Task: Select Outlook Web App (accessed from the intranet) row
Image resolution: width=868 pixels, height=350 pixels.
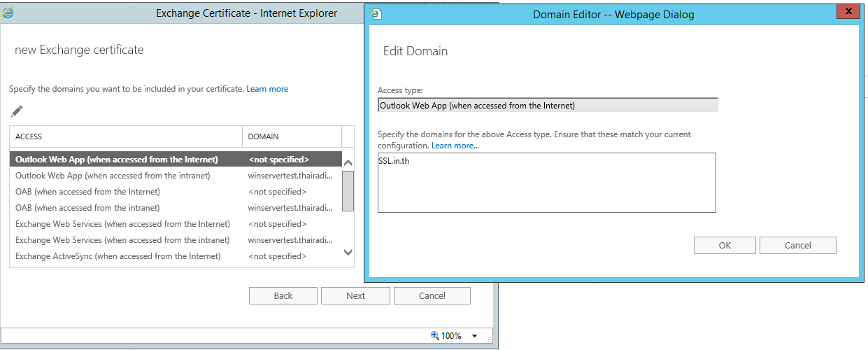Action: (x=113, y=176)
